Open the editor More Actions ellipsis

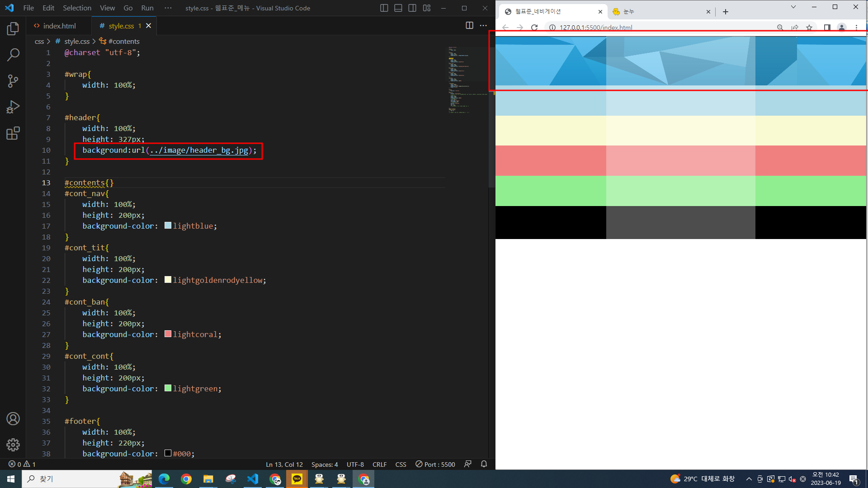point(483,26)
